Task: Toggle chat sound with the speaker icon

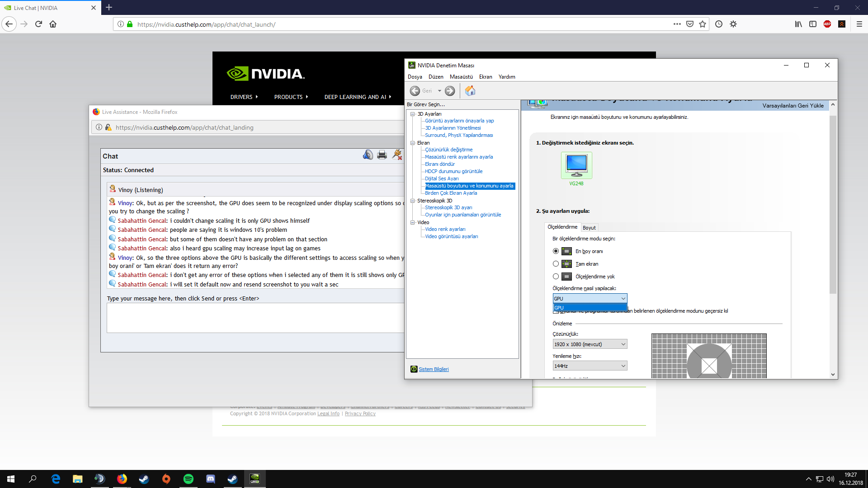Action: 368,155
